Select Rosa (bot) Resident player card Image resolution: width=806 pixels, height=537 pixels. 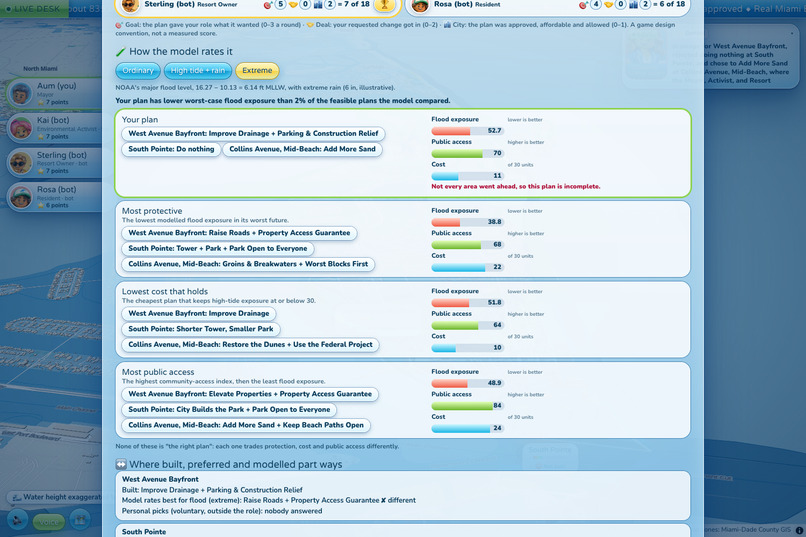tap(54, 197)
